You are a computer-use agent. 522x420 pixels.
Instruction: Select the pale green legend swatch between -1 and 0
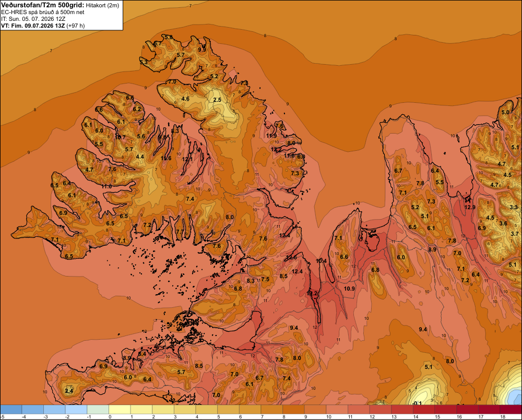coord(98,410)
